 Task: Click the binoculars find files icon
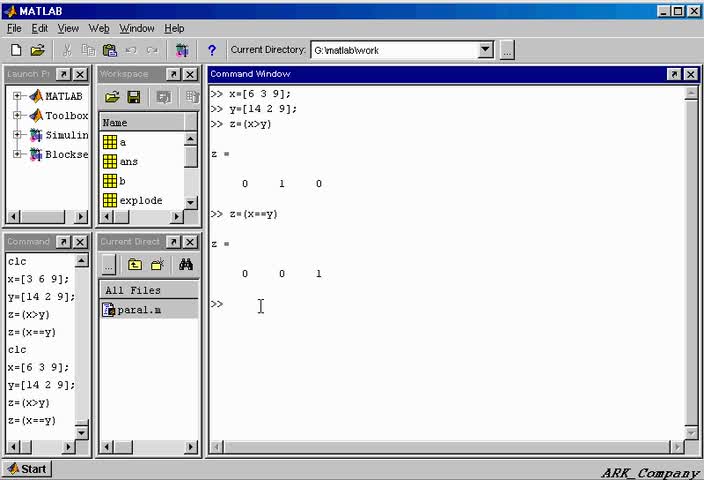tap(186, 264)
